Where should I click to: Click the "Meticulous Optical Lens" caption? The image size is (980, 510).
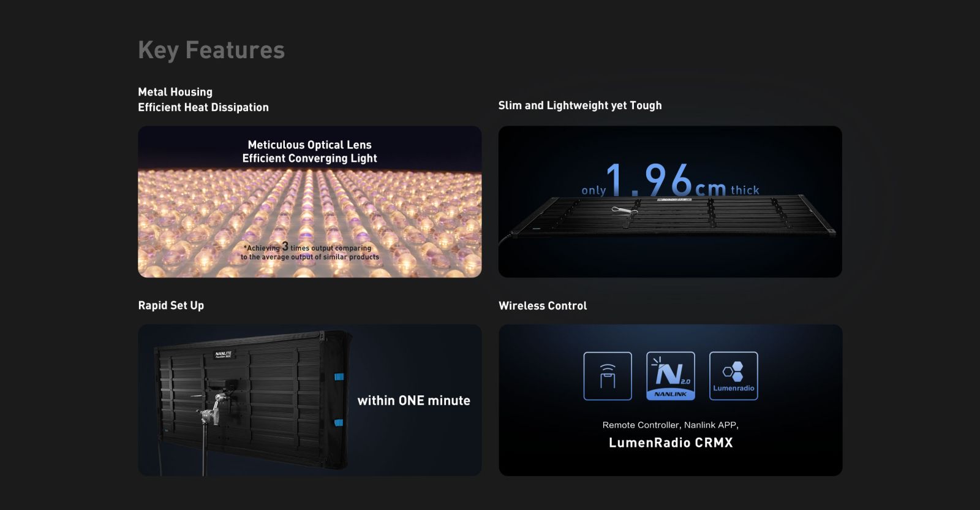coord(309,145)
